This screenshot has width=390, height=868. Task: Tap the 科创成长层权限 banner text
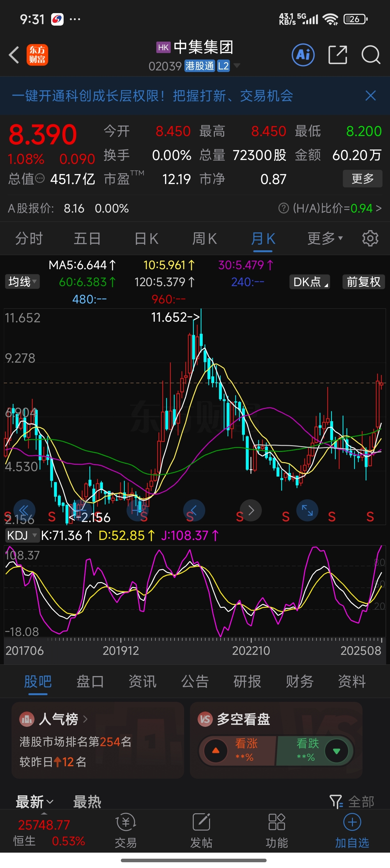152,96
